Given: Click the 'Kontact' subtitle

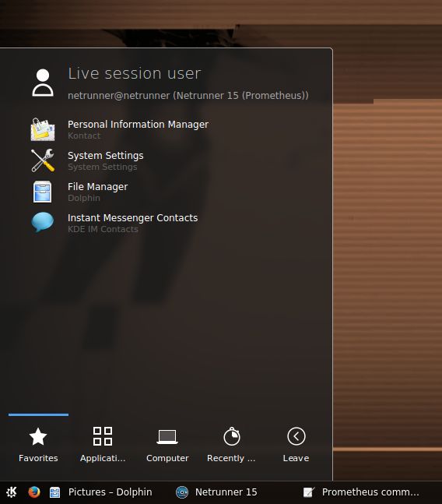Looking at the screenshot, I should point(84,136).
